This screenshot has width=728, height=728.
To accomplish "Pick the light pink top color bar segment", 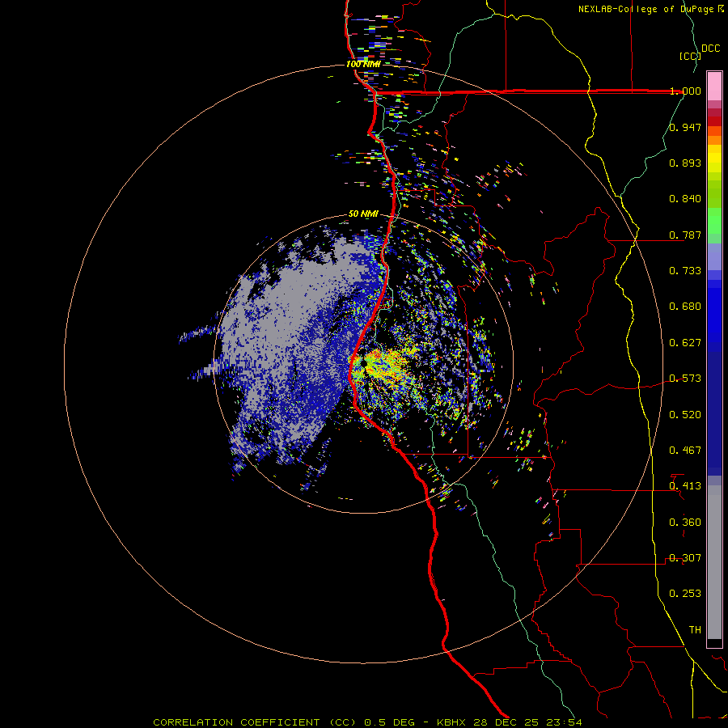I will tap(714, 87).
